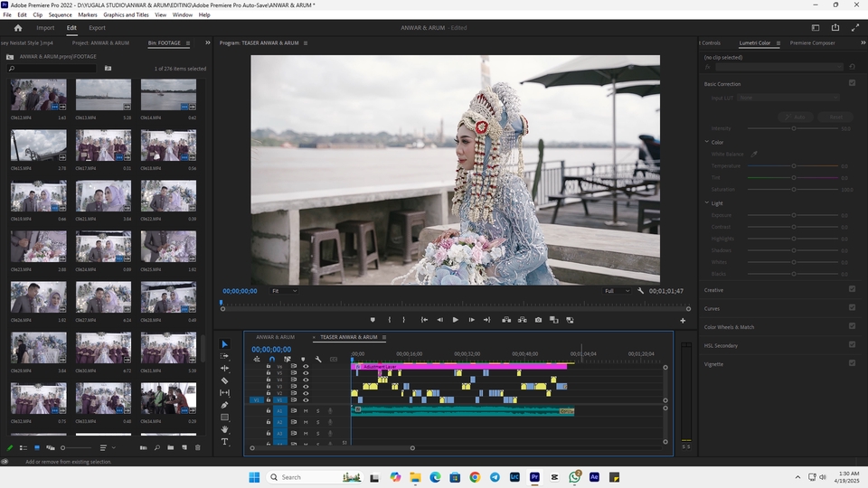
Task: Switch project panel to List view
Action: point(24,447)
